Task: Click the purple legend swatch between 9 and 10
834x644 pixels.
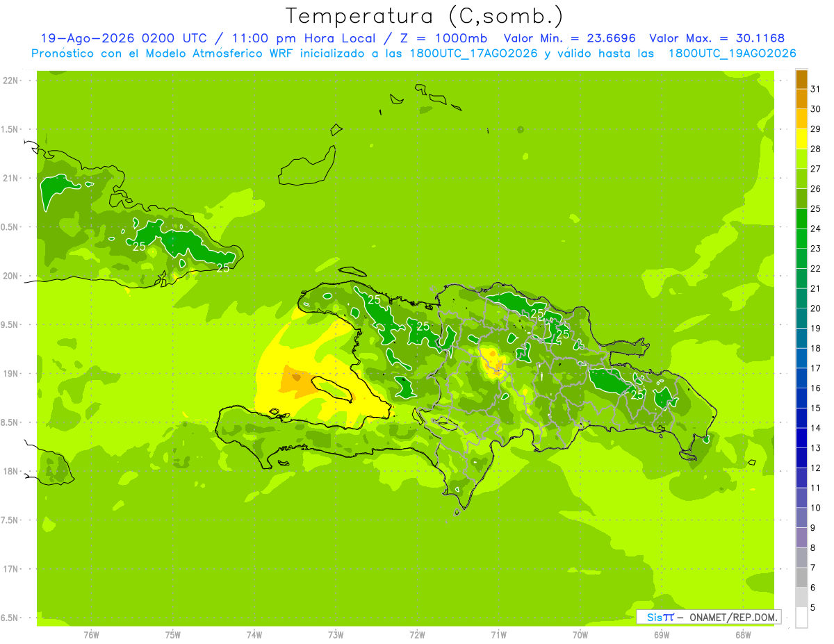Action: [x=801, y=518]
